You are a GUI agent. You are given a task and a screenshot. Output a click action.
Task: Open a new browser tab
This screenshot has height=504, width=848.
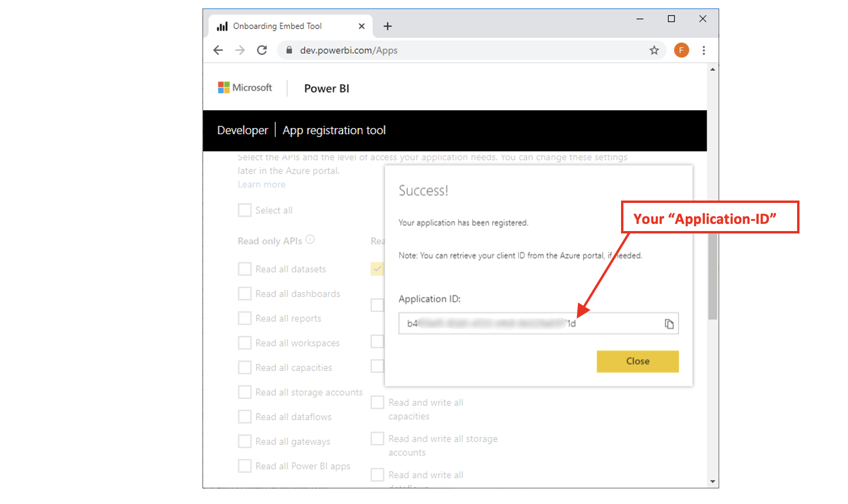tap(387, 26)
